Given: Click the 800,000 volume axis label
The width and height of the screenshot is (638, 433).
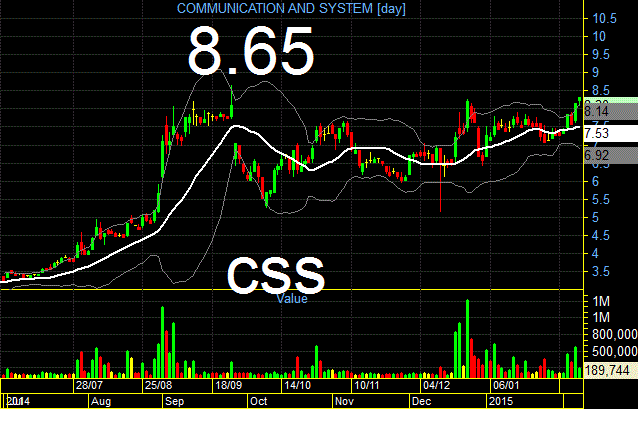Looking at the screenshot, I should tap(615, 335).
